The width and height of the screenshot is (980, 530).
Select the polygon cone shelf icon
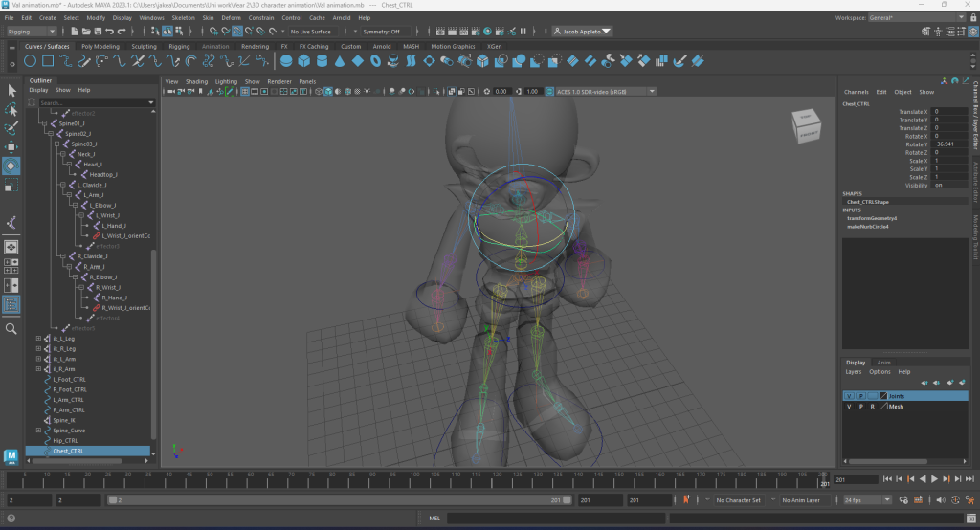pos(339,61)
